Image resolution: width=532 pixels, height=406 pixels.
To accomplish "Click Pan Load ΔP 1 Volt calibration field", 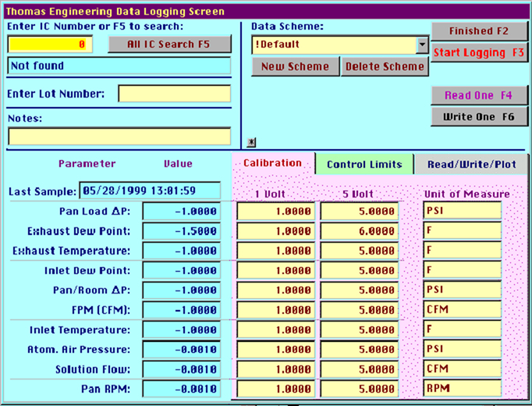I will [276, 212].
